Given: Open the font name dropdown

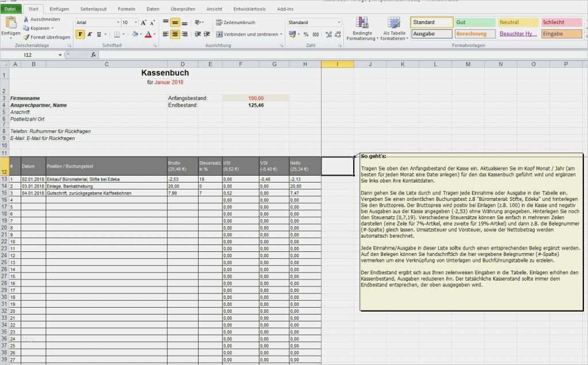Looking at the screenshot, I should tap(117, 21).
